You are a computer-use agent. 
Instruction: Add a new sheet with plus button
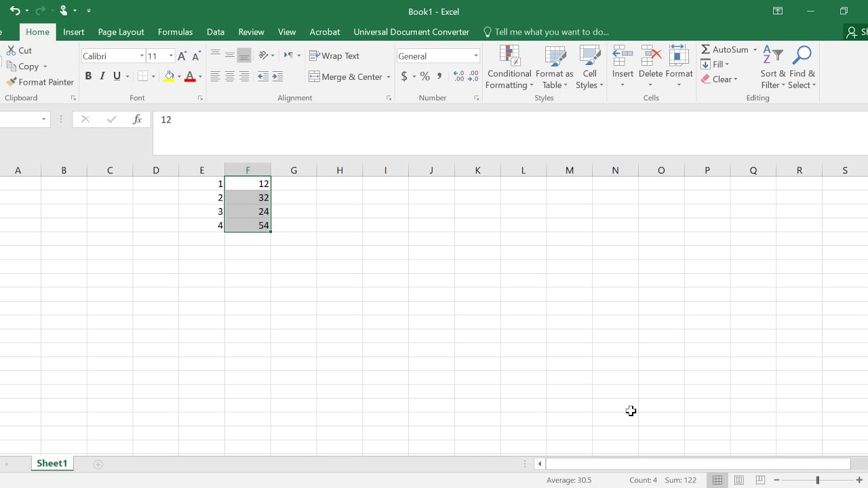(x=98, y=464)
